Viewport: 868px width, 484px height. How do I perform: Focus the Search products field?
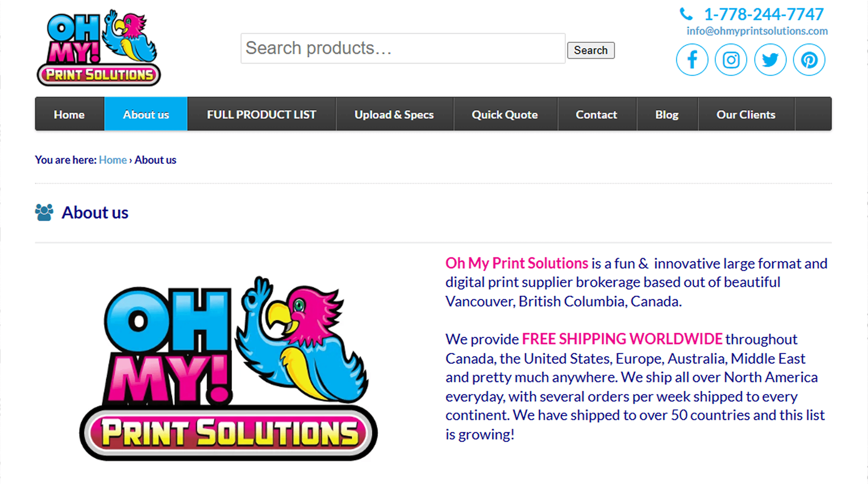point(403,48)
